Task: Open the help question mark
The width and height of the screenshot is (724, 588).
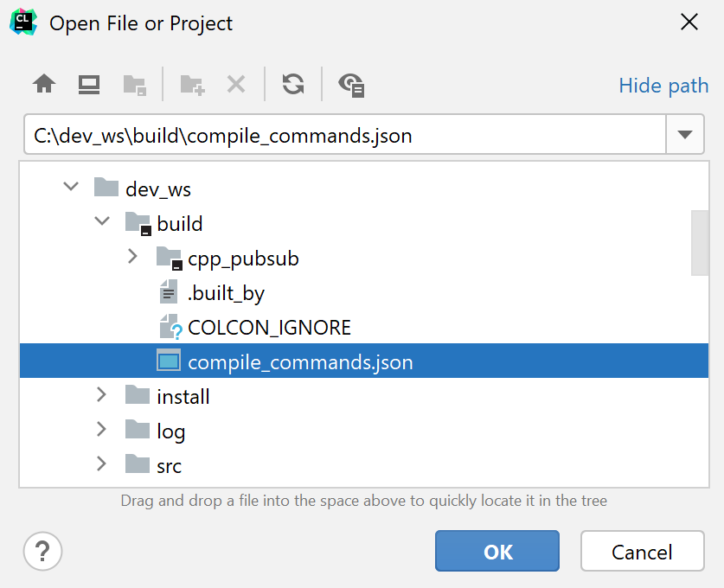Action: (x=42, y=551)
